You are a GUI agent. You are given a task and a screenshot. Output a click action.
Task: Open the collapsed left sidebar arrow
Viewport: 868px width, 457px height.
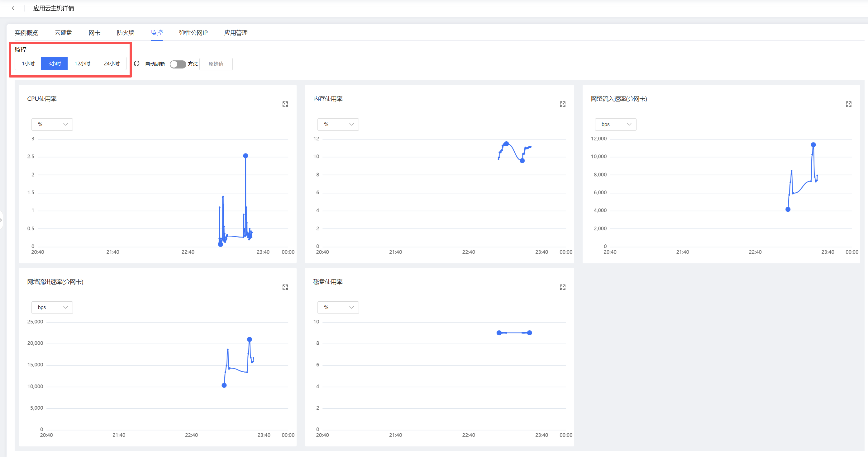click(1, 220)
